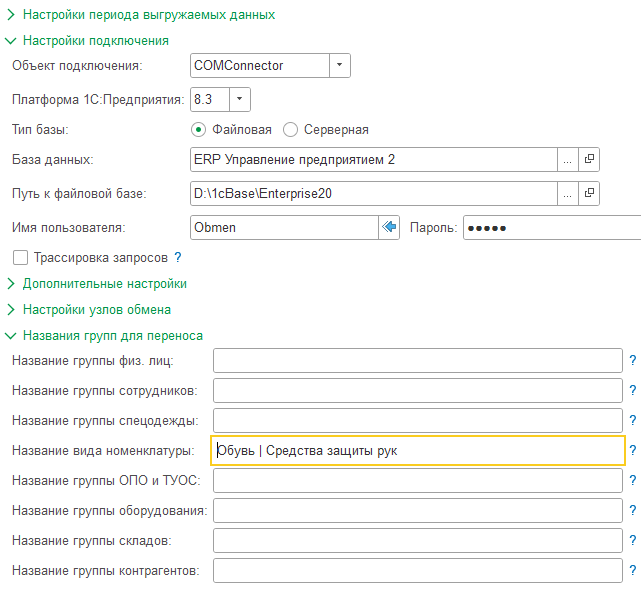The height and width of the screenshot is (591, 641).
Task: Click the Пароль input field
Action: [550, 227]
